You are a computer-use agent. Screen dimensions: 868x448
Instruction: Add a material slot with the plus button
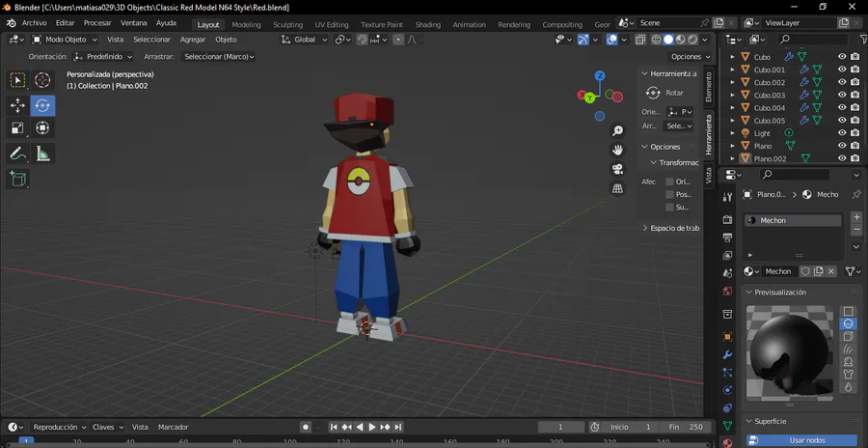pos(856,217)
